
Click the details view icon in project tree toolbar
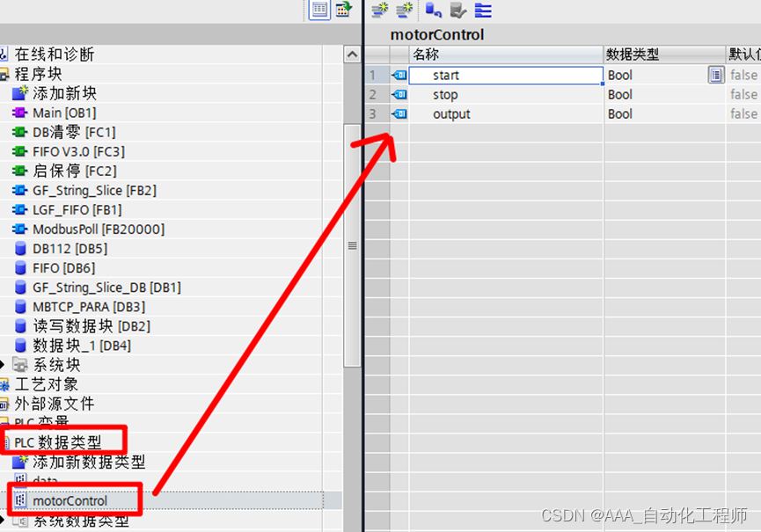click(x=319, y=9)
